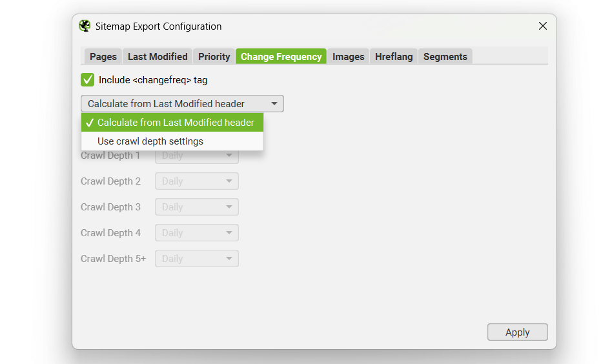Open the Last Modified tab
The width and height of the screenshot is (612, 364).
click(158, 57)
